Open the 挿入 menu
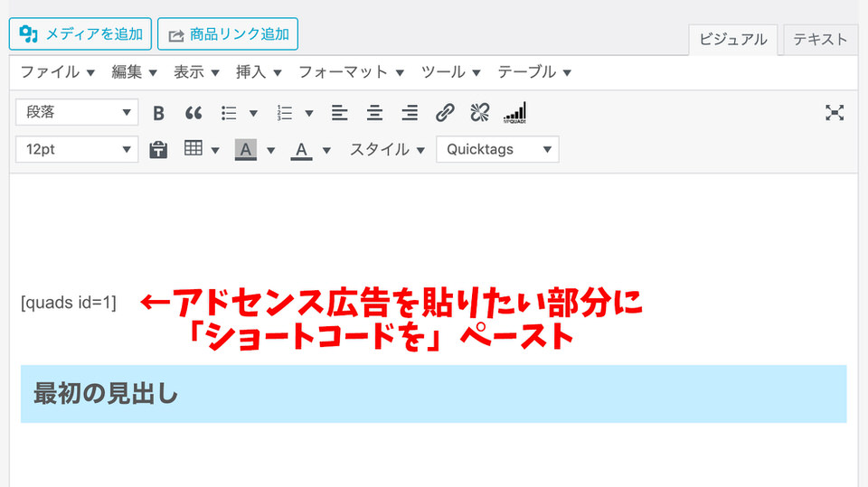 259,72
